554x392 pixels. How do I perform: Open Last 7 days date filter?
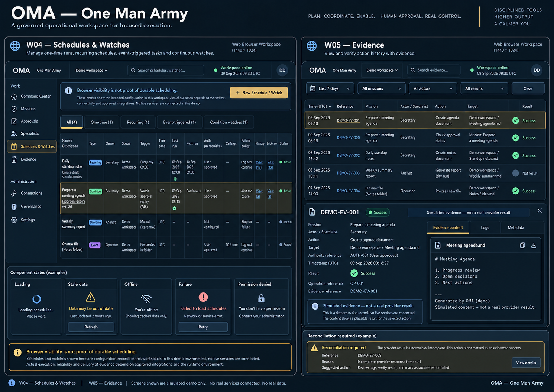coord(330,88)
